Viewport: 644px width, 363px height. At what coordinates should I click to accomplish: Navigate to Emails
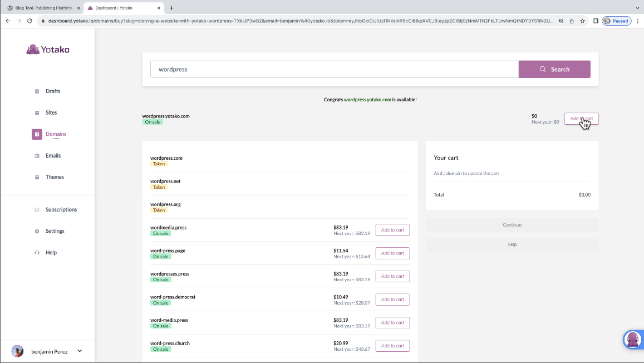53,156
